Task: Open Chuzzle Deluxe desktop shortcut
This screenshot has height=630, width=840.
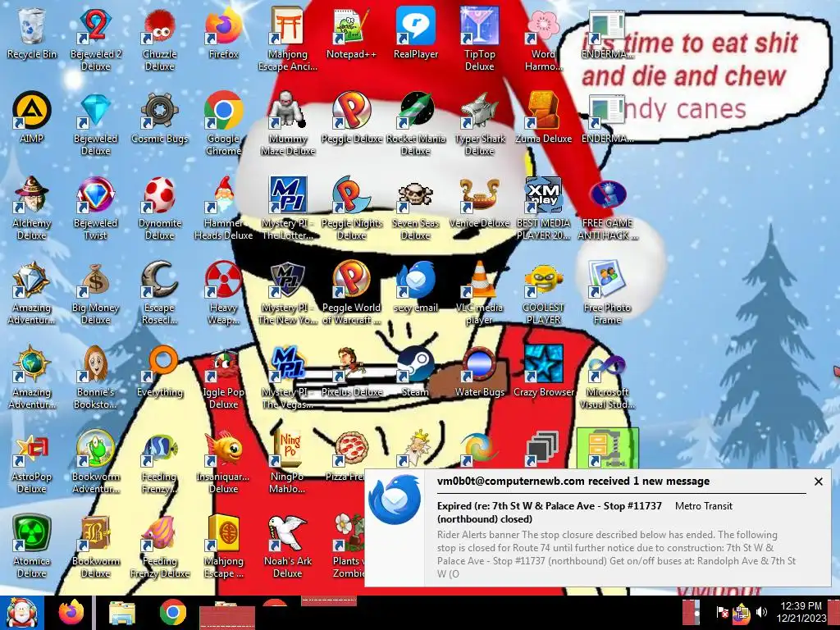Action: pos(160,39)
